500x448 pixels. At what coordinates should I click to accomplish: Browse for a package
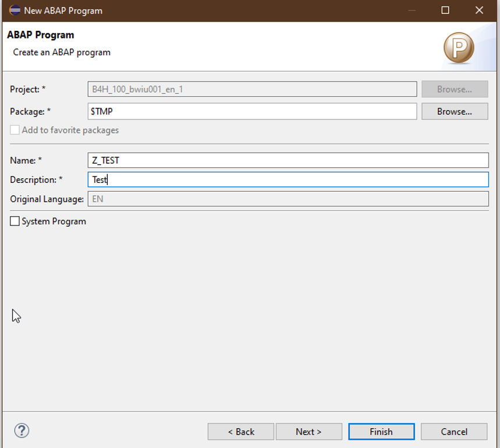455,111
